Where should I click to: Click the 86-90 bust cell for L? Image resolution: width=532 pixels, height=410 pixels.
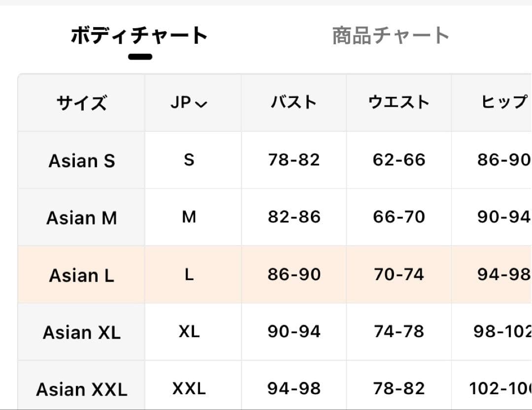click(x=294, y=274)
